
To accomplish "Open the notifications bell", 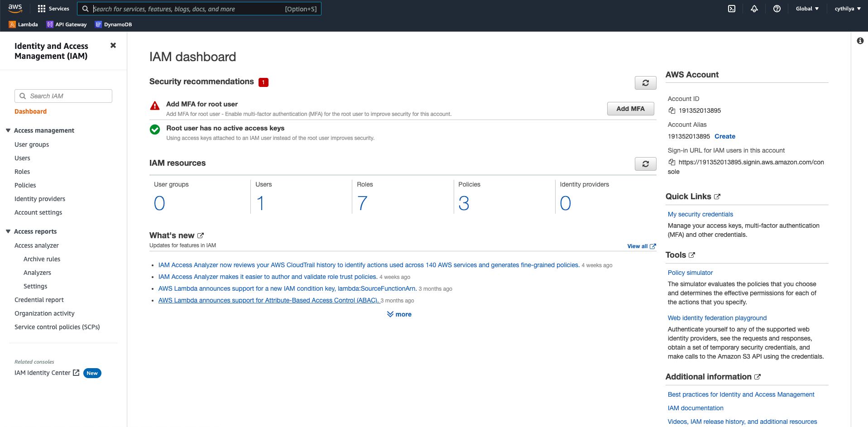I will coord(754,9).
